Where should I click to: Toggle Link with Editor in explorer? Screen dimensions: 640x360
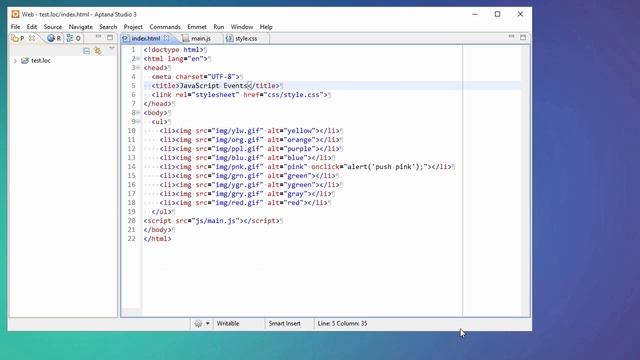click(98, 51)
